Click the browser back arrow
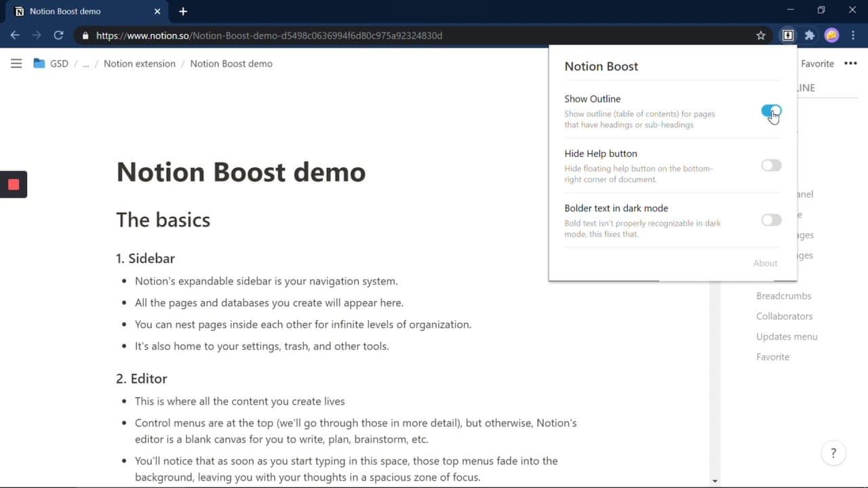This screenshot has width=868, height=488. (x=15, y=35)
